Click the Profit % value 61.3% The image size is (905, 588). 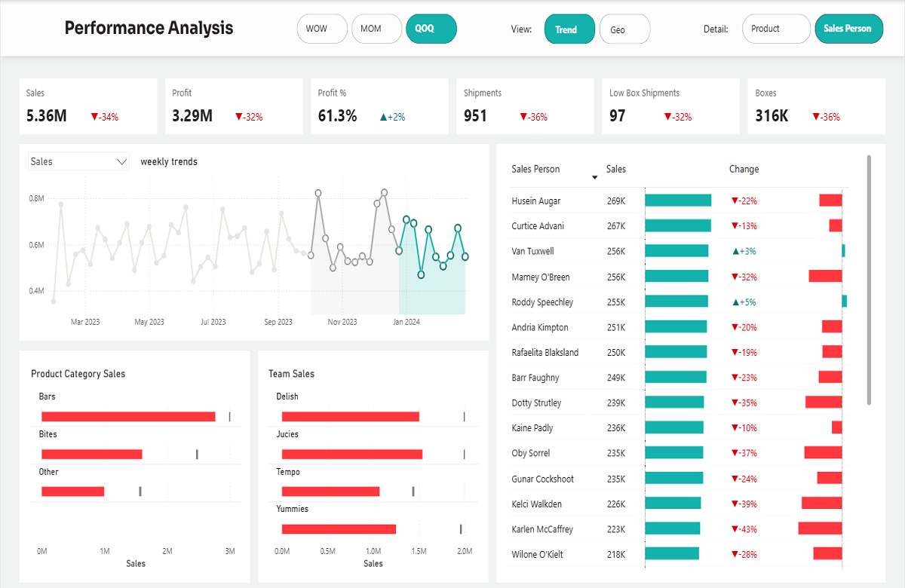pyautogui.click(x=337, y=116)
